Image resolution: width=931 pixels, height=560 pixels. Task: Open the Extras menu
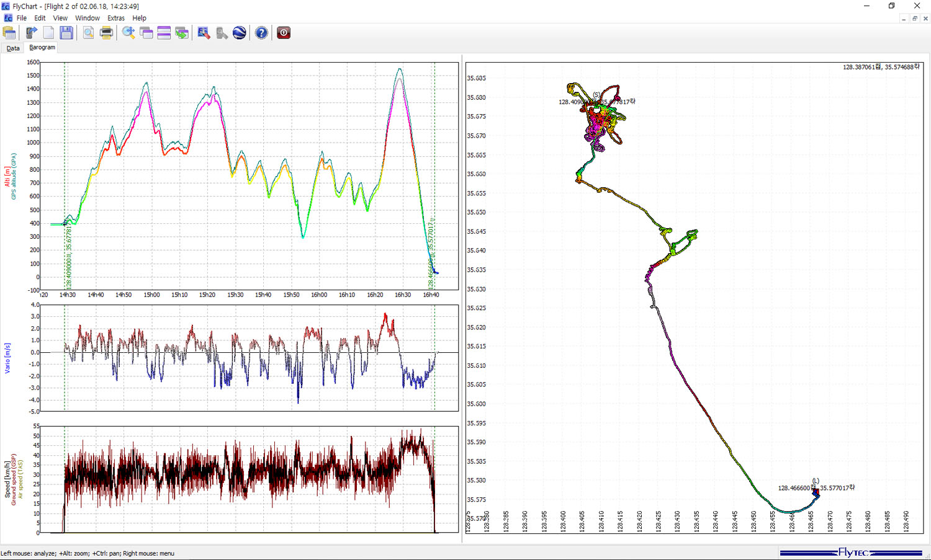click(116, 18)
